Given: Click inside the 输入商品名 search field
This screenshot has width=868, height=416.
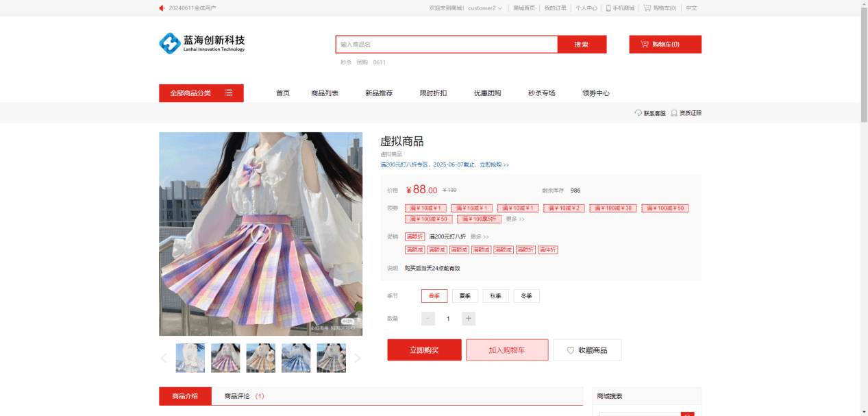Looking at the screenshot, I should 447,45.
